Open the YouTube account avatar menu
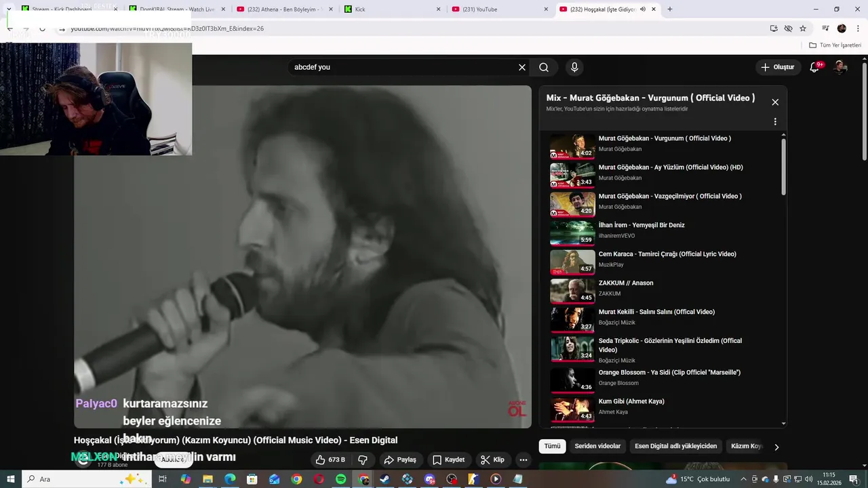This screenshot has width=868, height=488. [840, 67]
